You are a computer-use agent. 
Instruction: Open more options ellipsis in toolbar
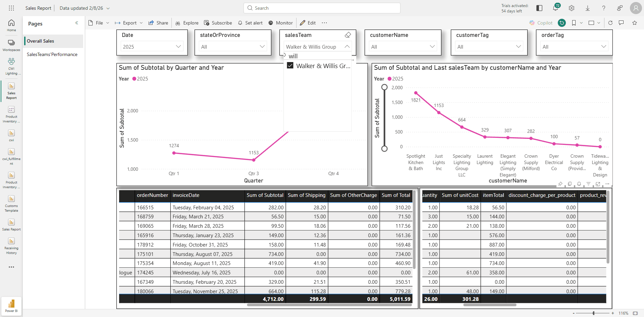point(324,23)
